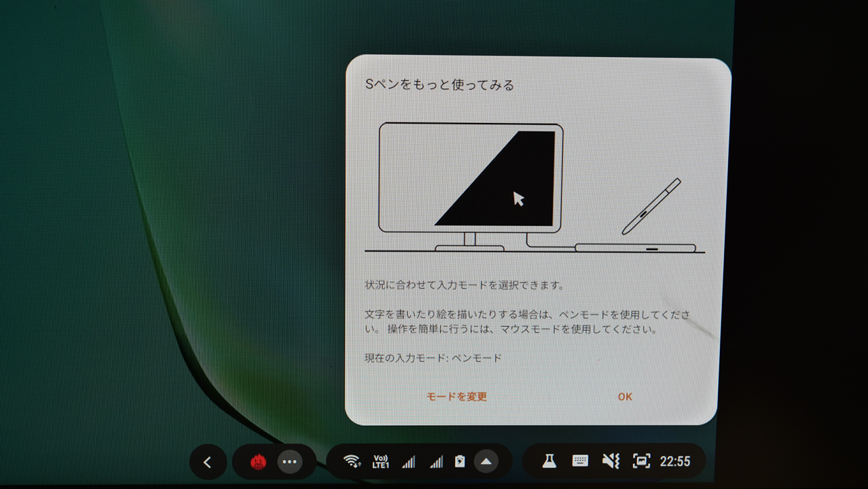The width and height of the screenshot is (868, 489).
Task: Click the text 状況に合わせて入力モードを選択できます。
Action: pos(465,285)
